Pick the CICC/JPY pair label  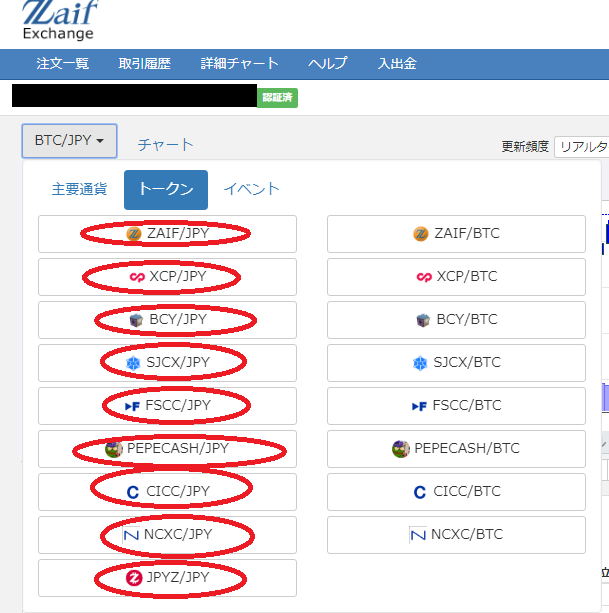(178, 491)
